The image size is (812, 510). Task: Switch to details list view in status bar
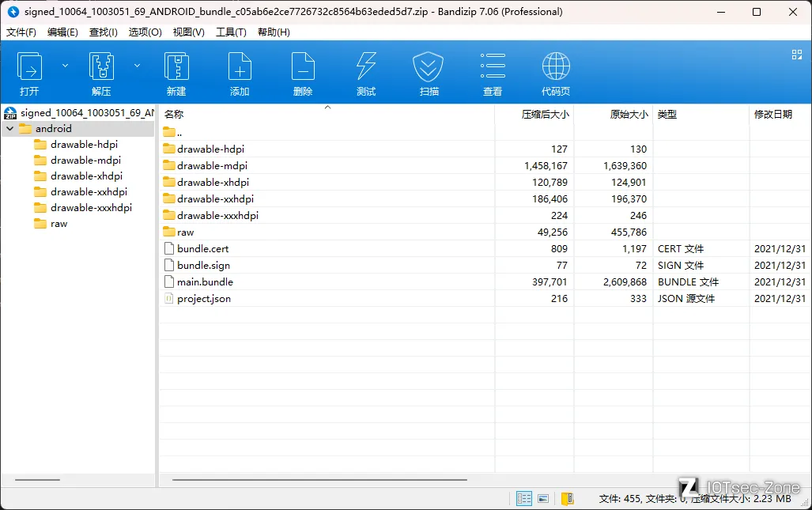tap(524, 499)
